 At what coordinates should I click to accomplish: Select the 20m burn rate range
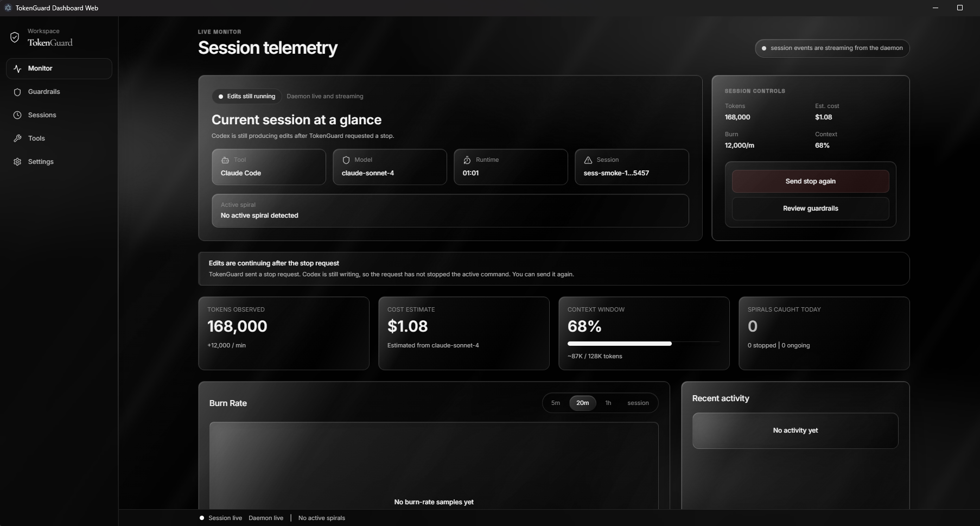[583, 403]
